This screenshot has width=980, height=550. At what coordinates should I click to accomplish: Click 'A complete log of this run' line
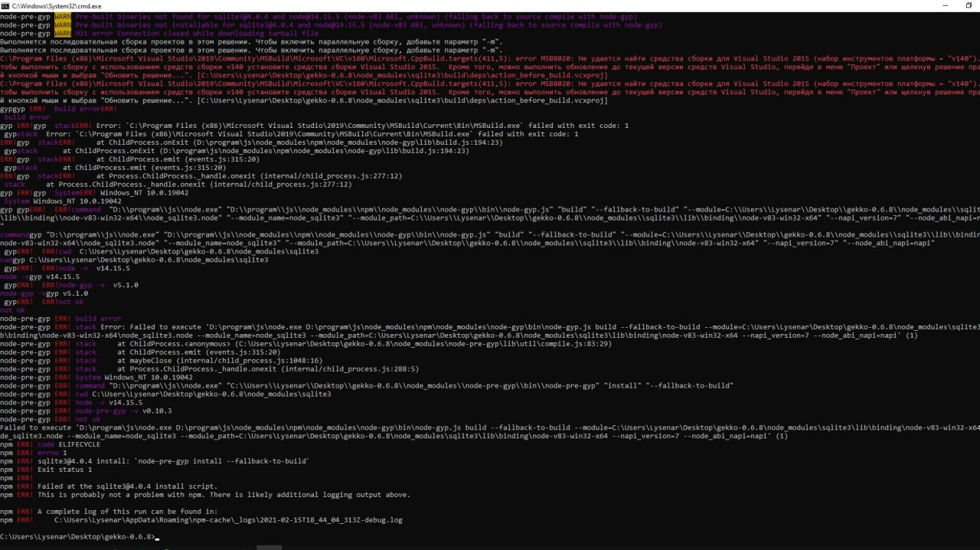coord(109,512)
